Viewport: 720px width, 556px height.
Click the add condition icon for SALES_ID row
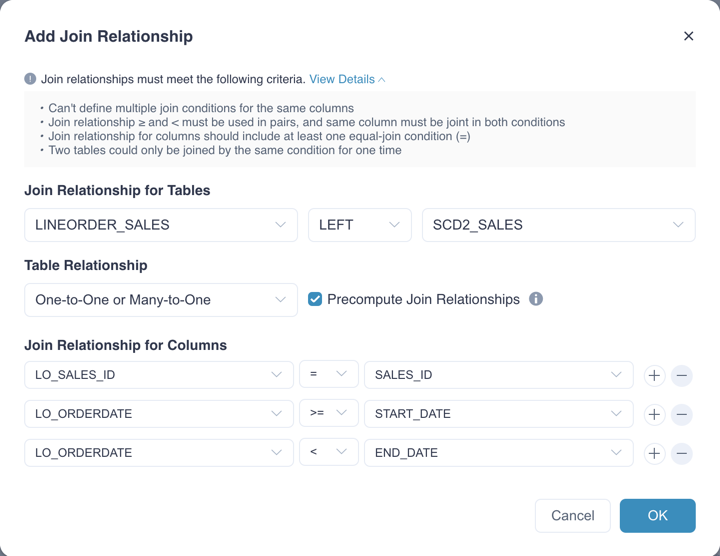click(654, 375)
